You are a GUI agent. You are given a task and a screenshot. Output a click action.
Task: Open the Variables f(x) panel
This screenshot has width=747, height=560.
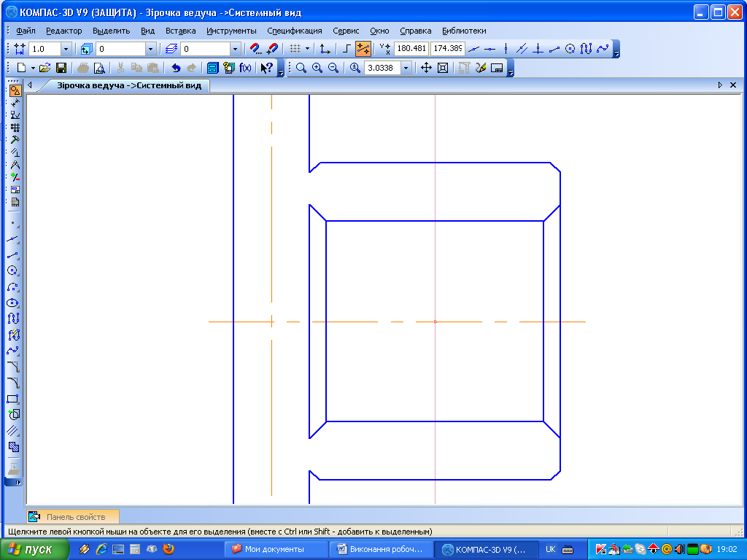click(x=245, y=68)
